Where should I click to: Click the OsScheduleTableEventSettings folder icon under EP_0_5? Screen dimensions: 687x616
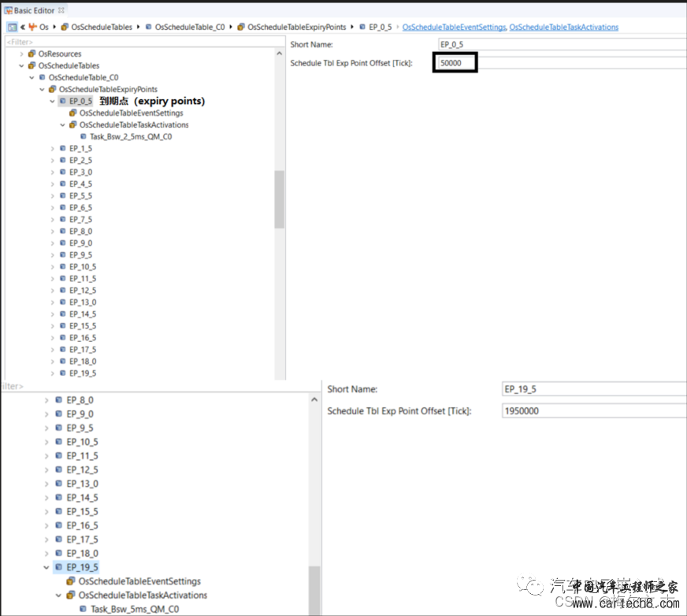[x=73, y=113]
